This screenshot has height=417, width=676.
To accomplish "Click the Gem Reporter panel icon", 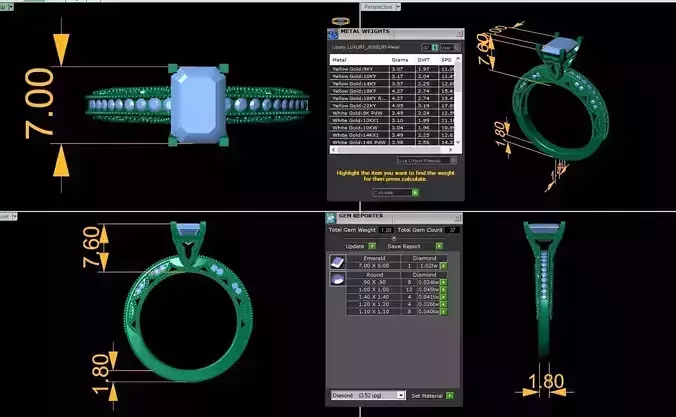I will pos(331,218).
